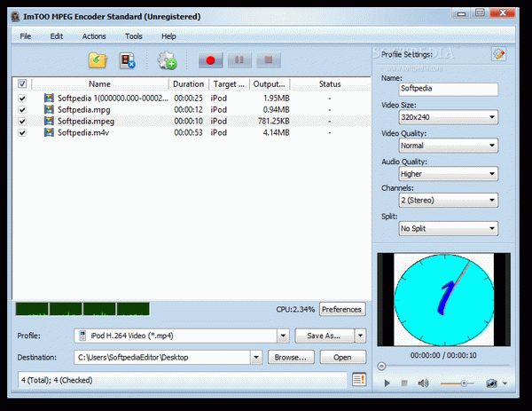
Task: Open the File menu
Action: pyautogui.click(x=26, y=36)
